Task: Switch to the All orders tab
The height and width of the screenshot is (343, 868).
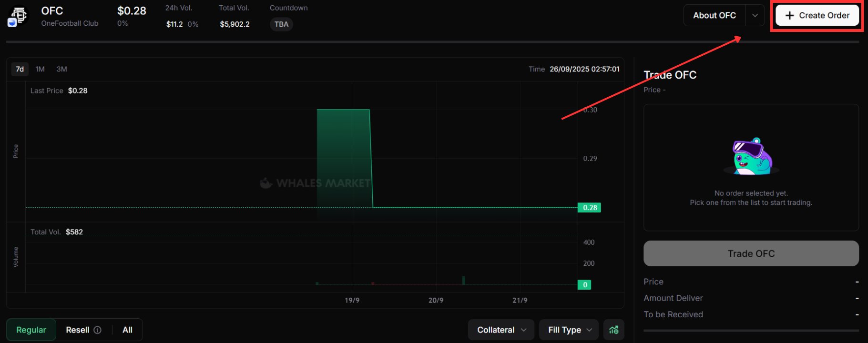Action: click(127, 330)
